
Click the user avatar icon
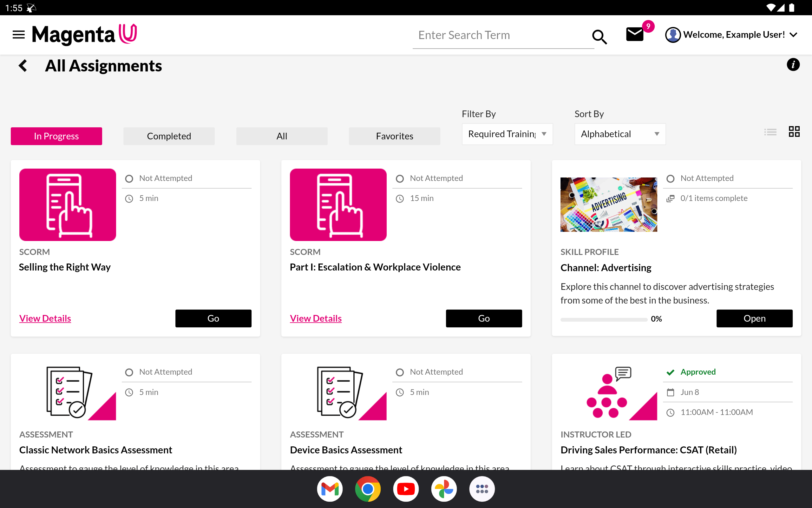coord(673,35)
